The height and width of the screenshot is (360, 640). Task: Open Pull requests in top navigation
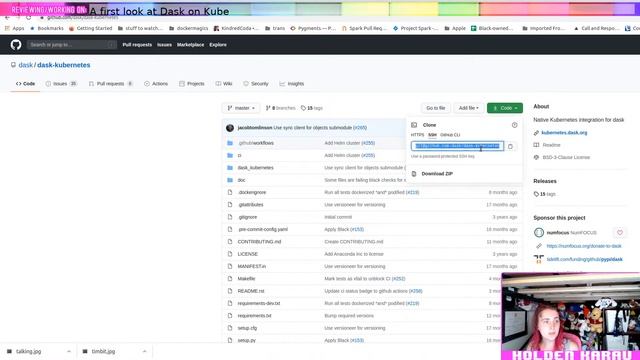137,44
